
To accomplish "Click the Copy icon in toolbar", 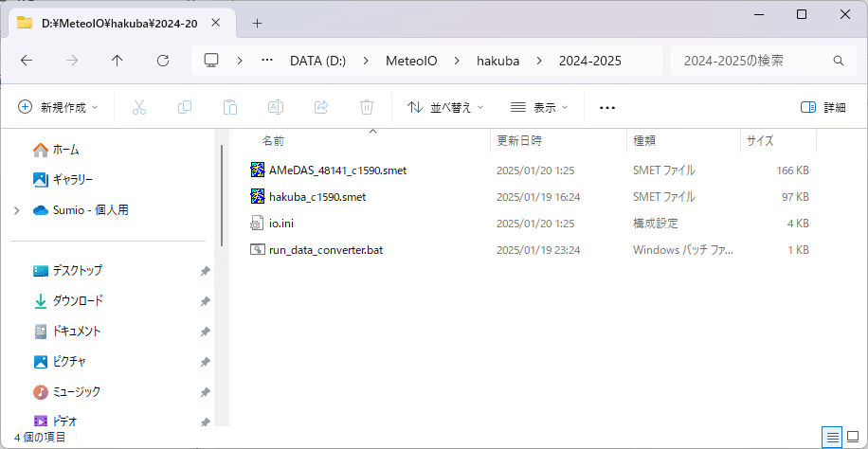I will tap(185, 107).
